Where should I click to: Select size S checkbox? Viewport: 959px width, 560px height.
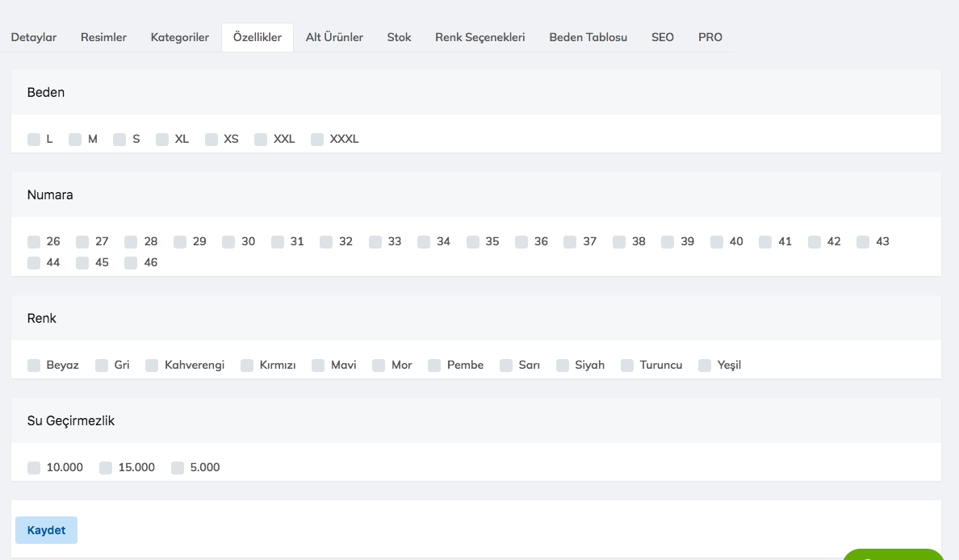click(x=119, y=140)
